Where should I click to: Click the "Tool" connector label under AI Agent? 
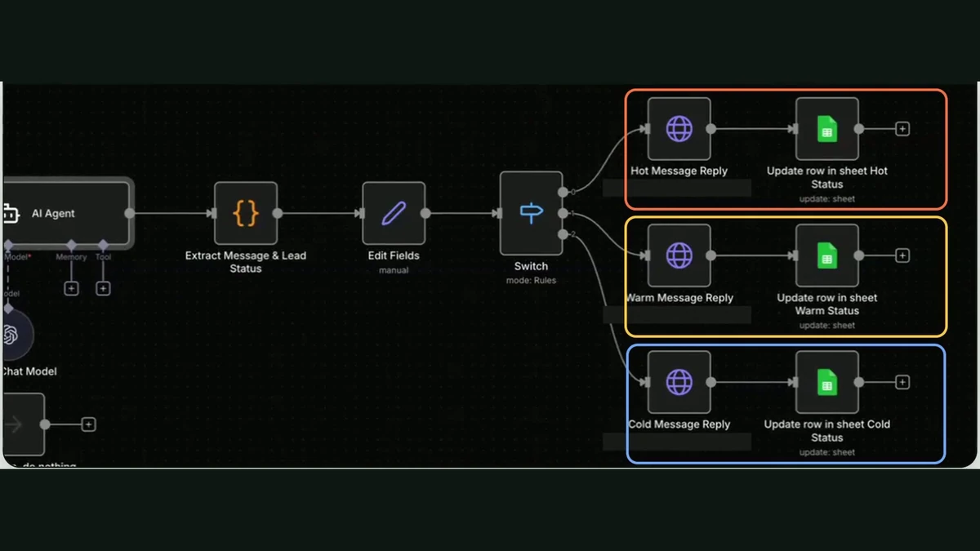tap(103, 257)
